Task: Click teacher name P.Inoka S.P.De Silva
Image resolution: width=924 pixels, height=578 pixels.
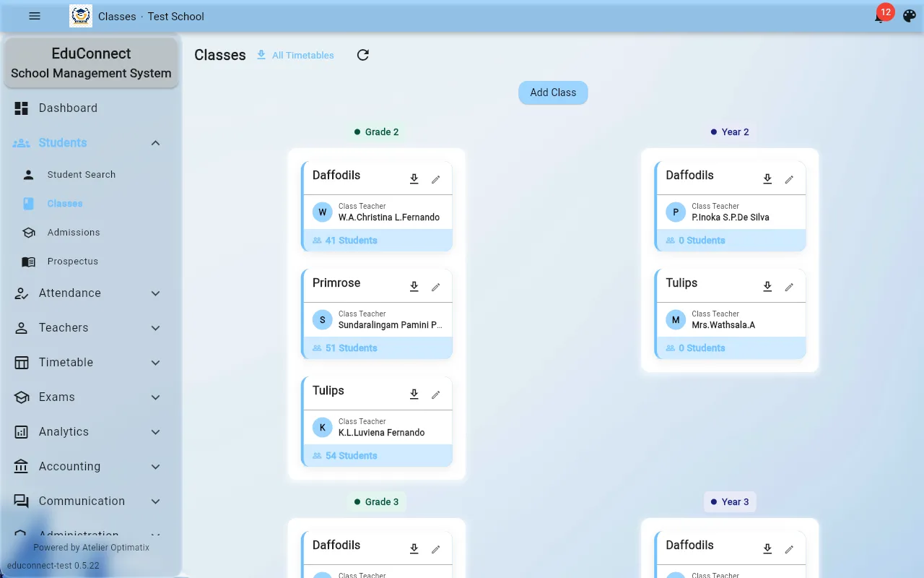Action: click(x=731, y=217)
